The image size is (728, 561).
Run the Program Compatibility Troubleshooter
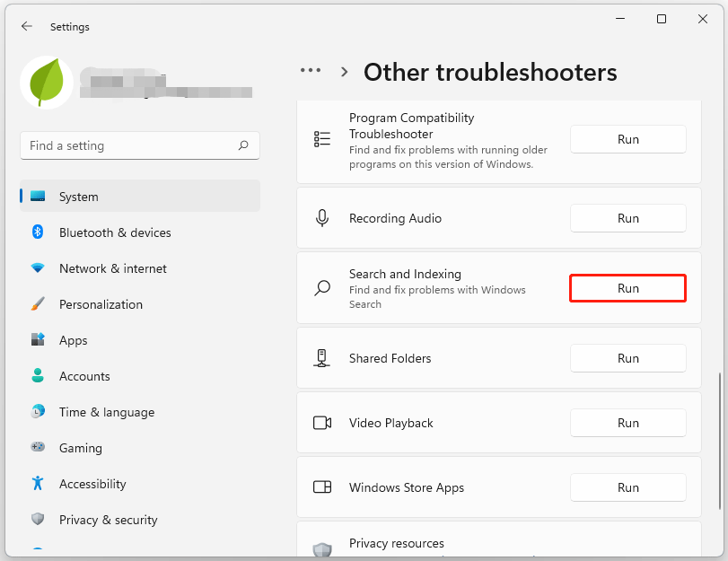628,139
